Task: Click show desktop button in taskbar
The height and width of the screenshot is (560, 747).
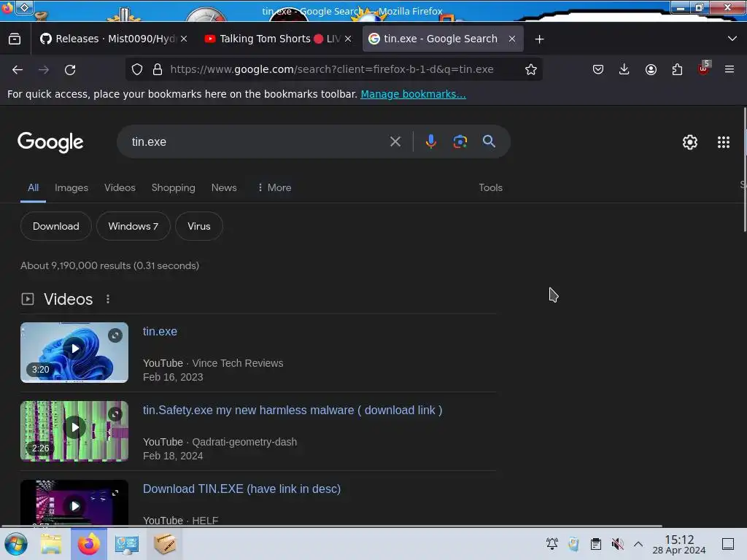Action: pyautogui.click(x=728, y=544)
